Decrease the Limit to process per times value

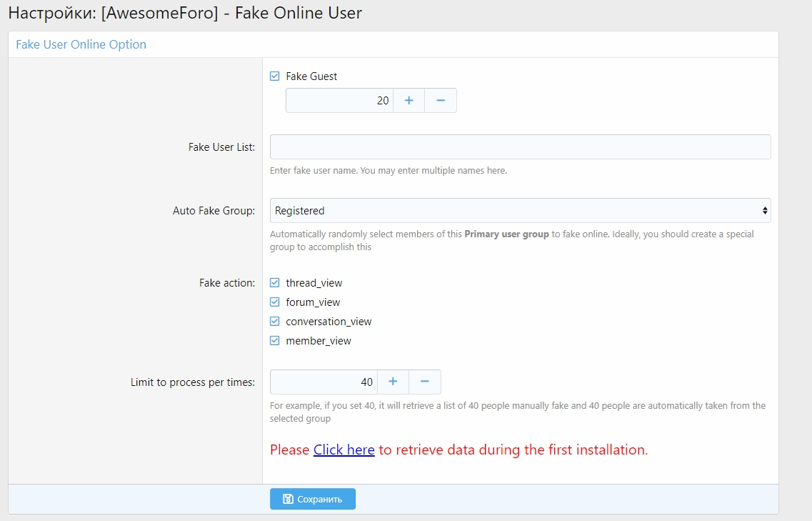[x=425, y=382]
